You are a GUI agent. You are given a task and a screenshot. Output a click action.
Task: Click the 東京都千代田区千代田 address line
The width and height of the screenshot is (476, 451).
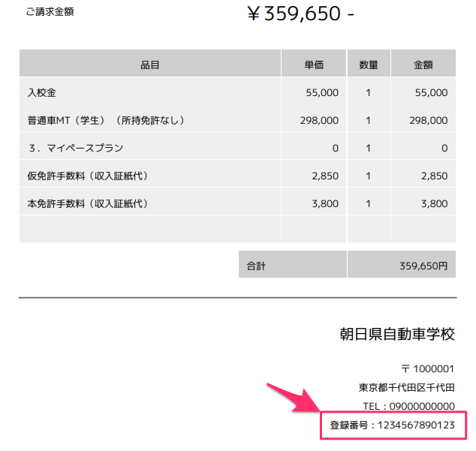coord(407,387)
